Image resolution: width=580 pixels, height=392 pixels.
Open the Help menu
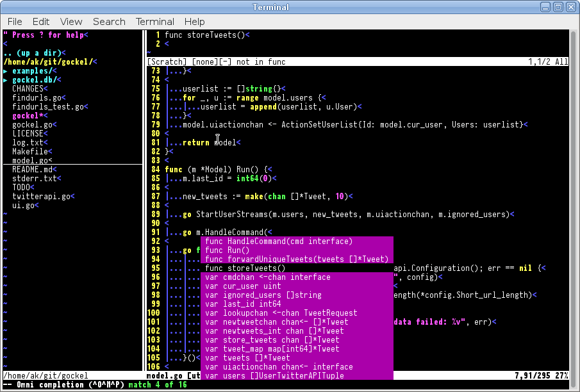click(194, 22)
